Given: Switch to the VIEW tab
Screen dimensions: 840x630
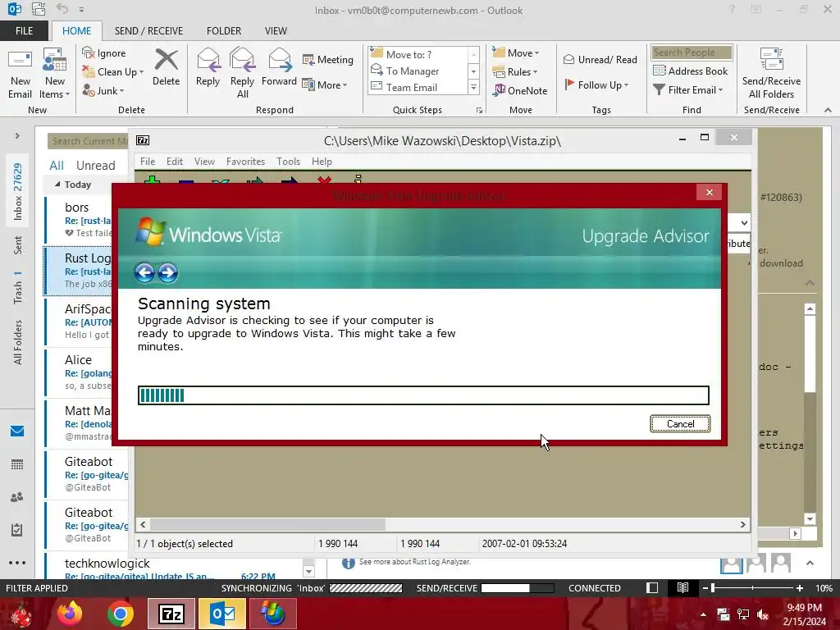Looking at the screenshot, I should [x=276, y=31].
